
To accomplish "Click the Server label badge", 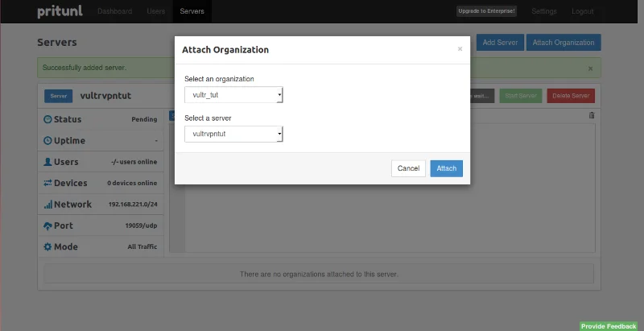I will pyautogui.click(x=58, y=96).
